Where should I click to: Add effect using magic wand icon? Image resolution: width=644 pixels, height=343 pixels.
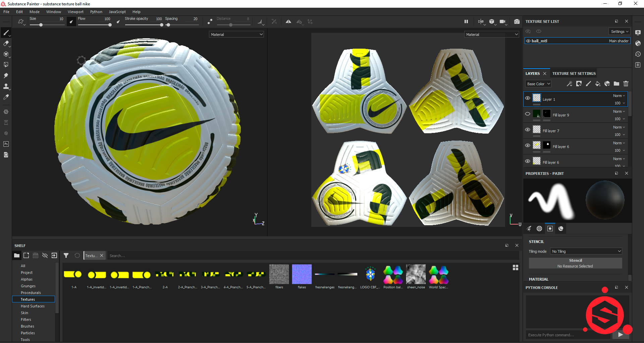[570, 84]
